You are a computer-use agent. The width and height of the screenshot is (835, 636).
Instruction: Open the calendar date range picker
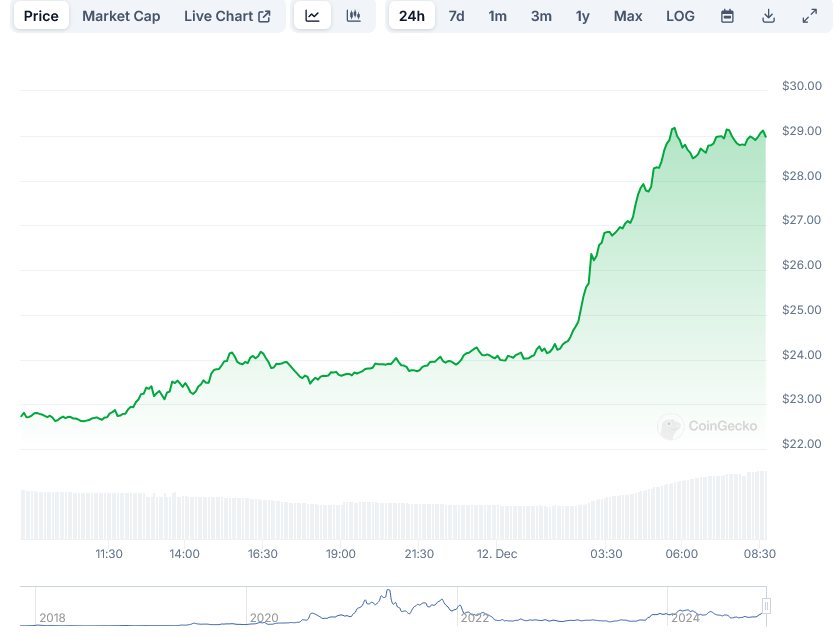727,16
